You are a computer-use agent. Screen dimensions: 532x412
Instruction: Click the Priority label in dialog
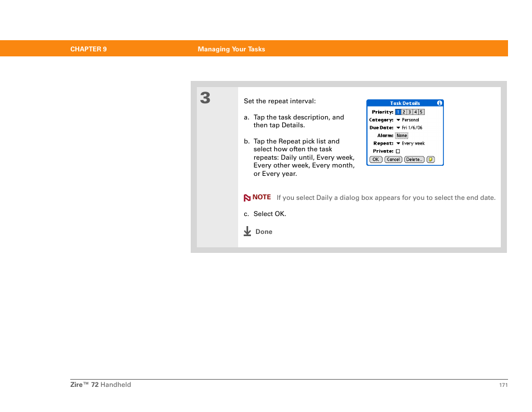coord(383,112)
